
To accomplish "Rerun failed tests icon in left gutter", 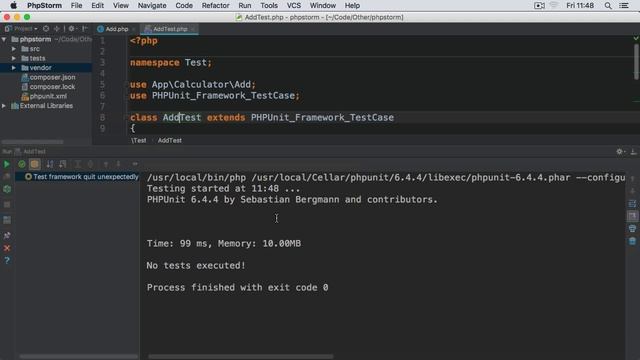I will [x=7, y=177].
